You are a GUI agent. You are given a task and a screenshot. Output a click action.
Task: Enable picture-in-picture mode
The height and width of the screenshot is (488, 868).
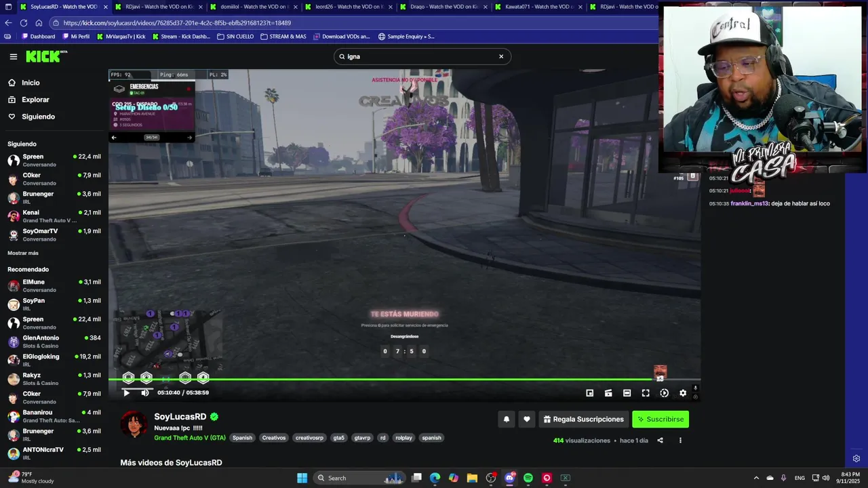point(590,393)
